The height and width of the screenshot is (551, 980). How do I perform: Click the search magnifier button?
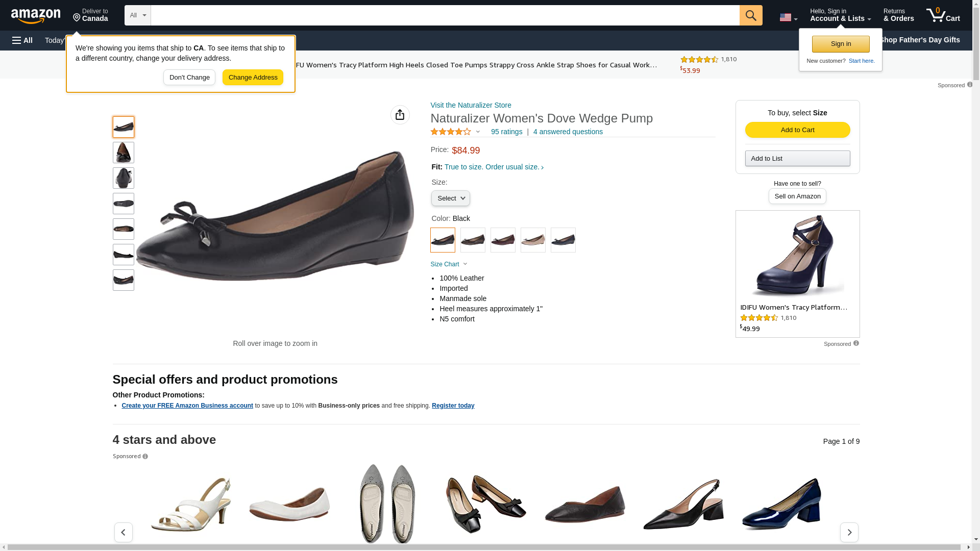(x=750, y=15)
